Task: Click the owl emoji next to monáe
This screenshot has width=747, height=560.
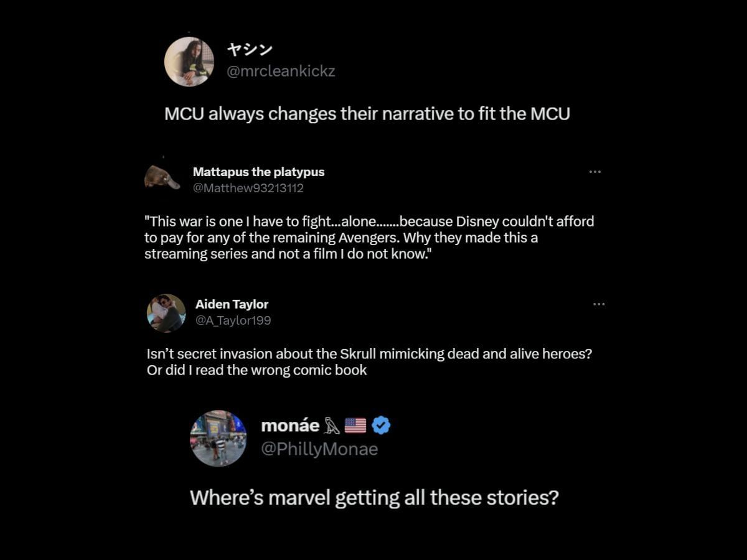Action: (331, 426)
